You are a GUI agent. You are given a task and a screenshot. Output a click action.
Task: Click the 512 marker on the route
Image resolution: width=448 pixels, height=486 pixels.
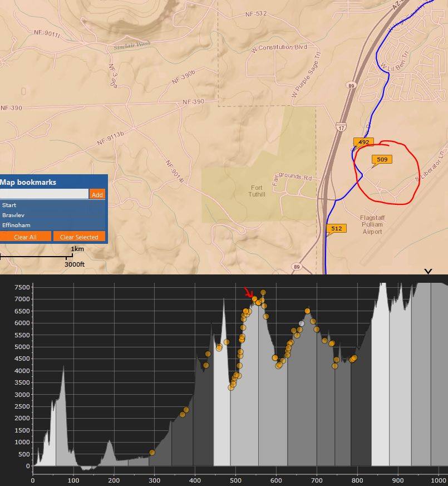(x=337, y=229)
